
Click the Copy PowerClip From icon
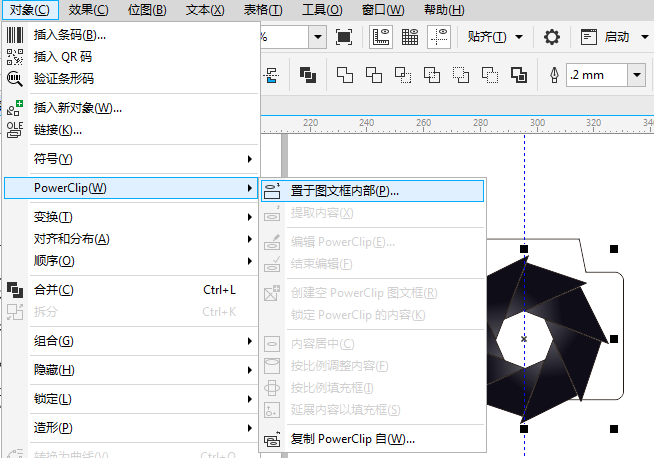click(272, 439)
